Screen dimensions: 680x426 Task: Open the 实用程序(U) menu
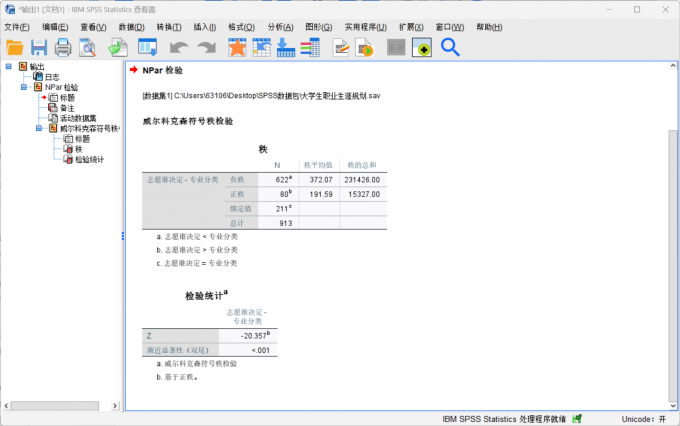pos(366,27)
